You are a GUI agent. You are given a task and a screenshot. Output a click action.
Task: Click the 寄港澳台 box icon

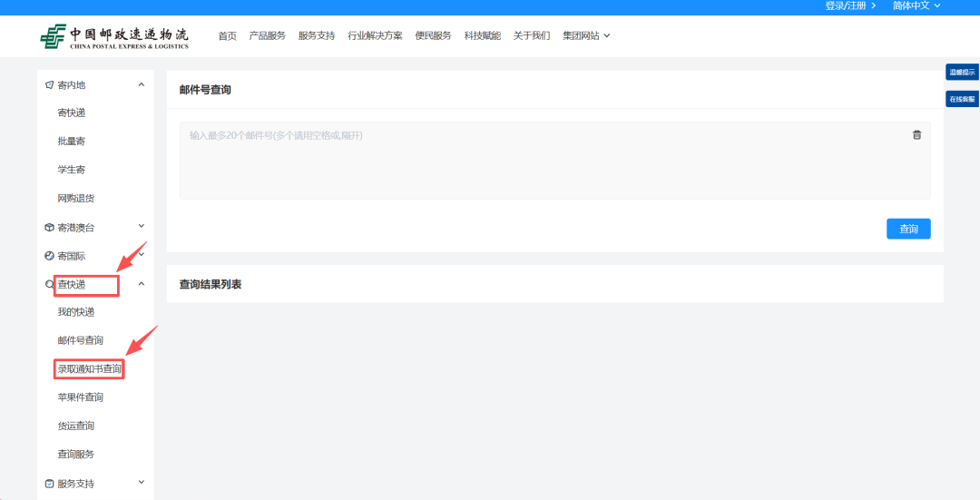49,228
